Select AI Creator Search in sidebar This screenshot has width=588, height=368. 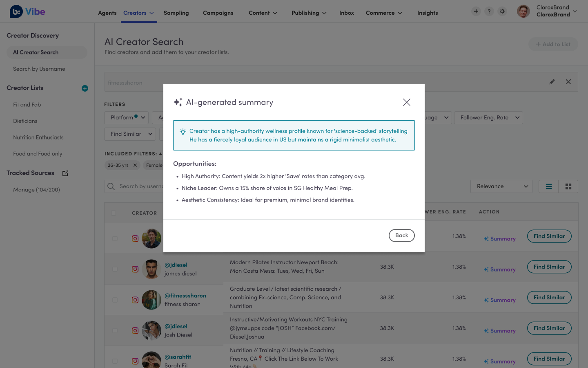tap(47, 52)
